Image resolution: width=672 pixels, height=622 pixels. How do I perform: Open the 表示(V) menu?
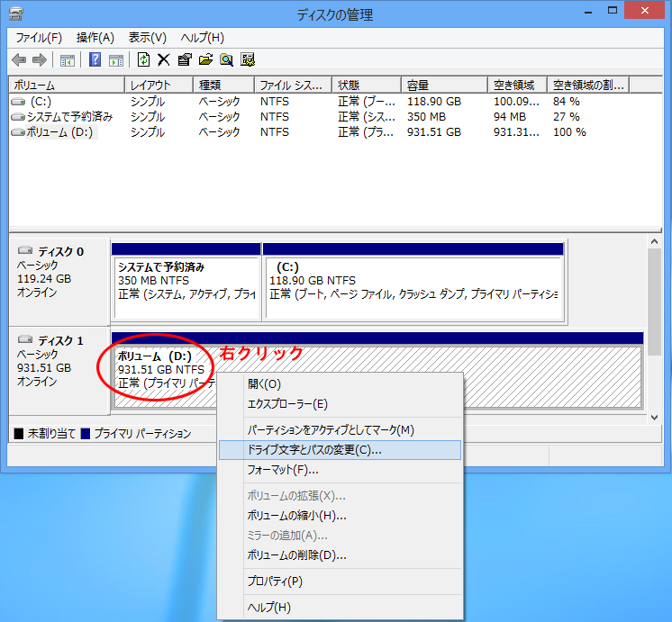(x=148, y=38)
